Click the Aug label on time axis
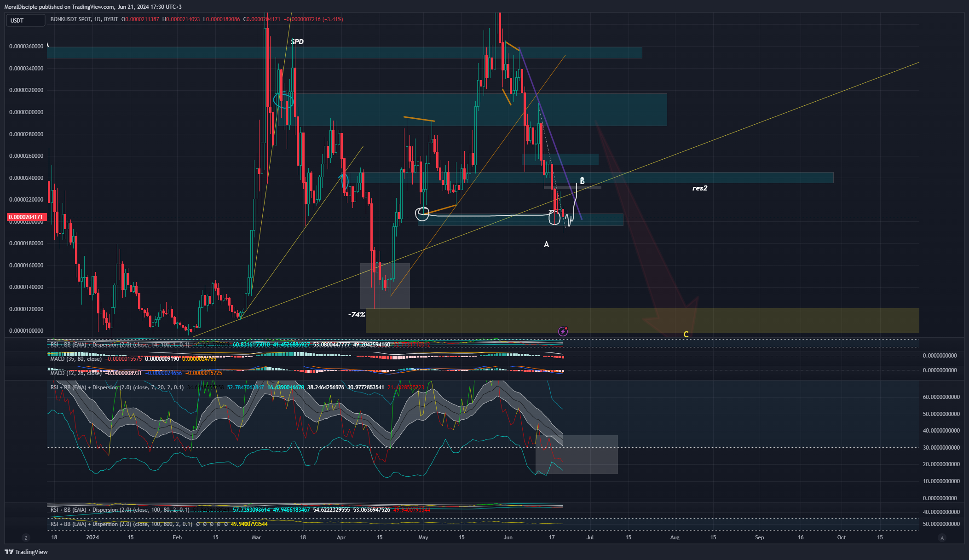Image resolution: width=969 pixels, height=560 pixels. [x=675, y=537]
